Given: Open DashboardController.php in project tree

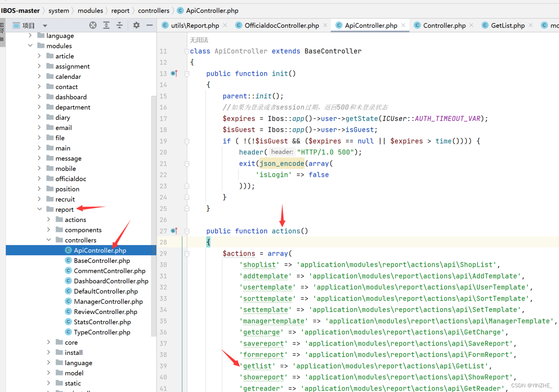Looking at the screenshot, I should (x=111, y=281).
